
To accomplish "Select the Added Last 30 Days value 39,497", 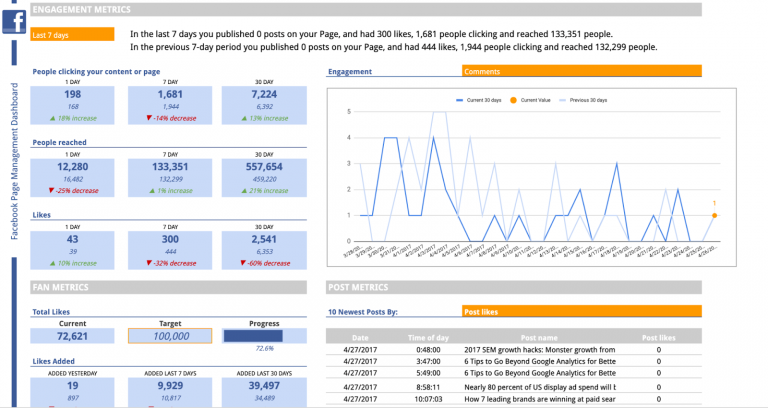I will click(264, 385).
